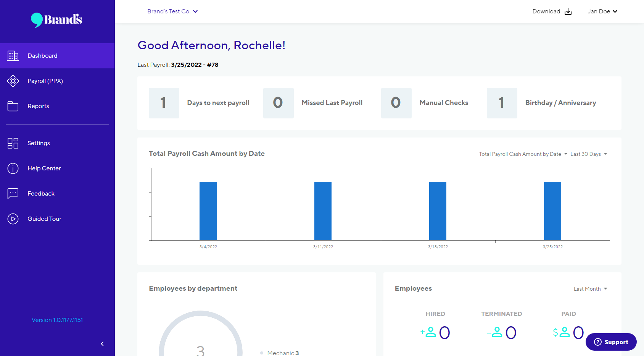Open Payroll (PPX) menu item

tap(57, 81)
